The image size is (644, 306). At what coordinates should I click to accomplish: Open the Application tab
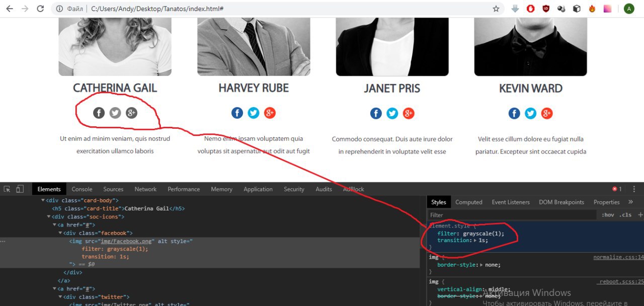(x=258, y=189)
